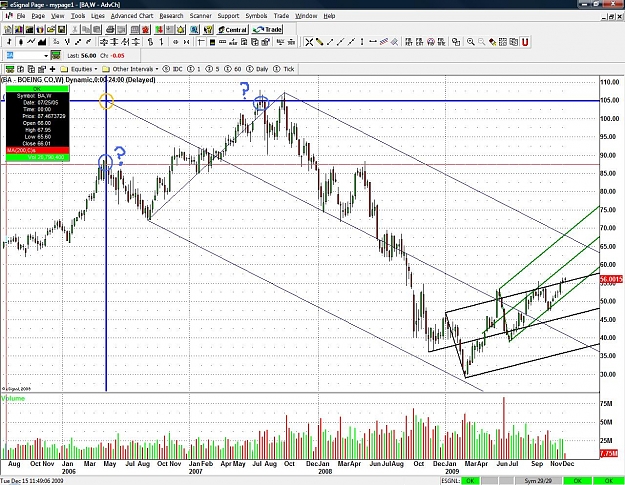Click the open-folder page icon in toolbar

pos(51,29)
